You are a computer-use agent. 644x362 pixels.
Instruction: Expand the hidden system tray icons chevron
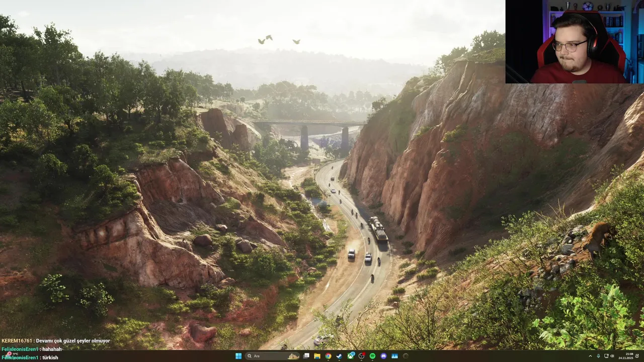591,356
